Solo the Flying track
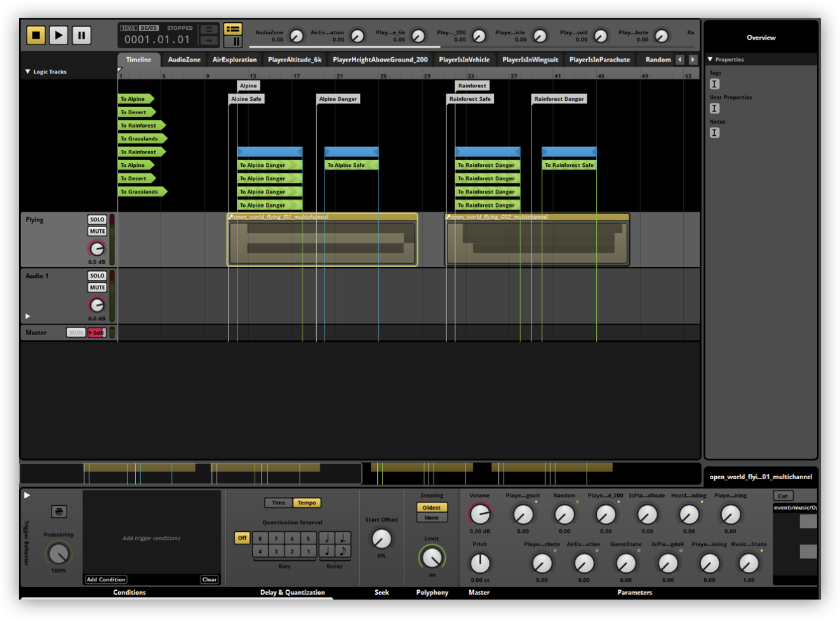Viewport: 840px width, 620px height. 97,219
